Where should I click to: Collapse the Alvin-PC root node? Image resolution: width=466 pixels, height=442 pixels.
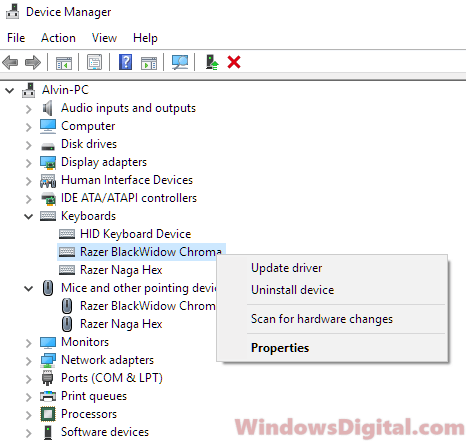point(10,90)
